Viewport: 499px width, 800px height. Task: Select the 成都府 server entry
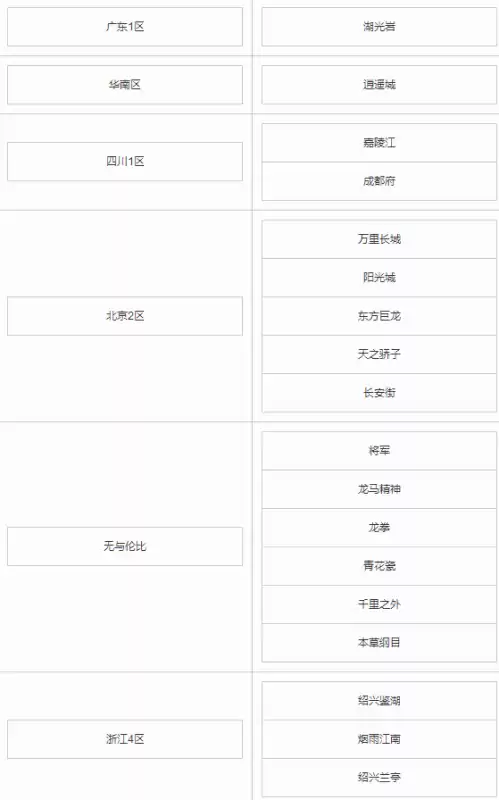point(379,181)
